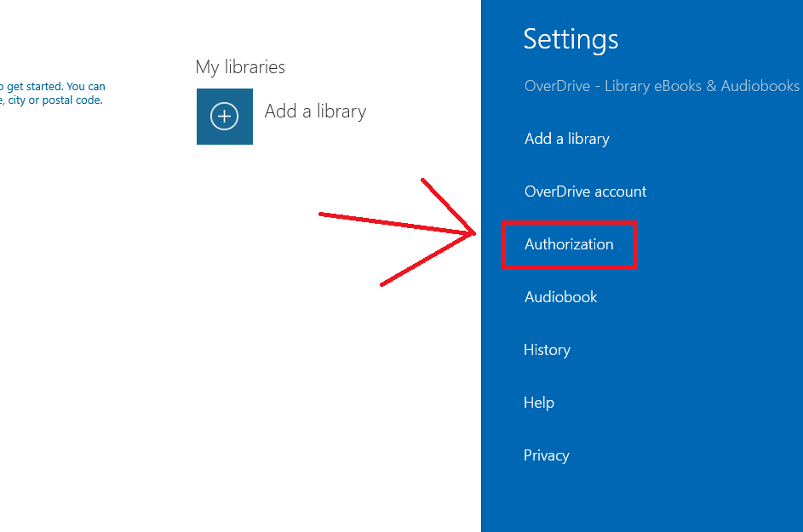The width and height of the screenshot is (803, 532).
Task: Open the OverDrive account settings
Action: 585,192
